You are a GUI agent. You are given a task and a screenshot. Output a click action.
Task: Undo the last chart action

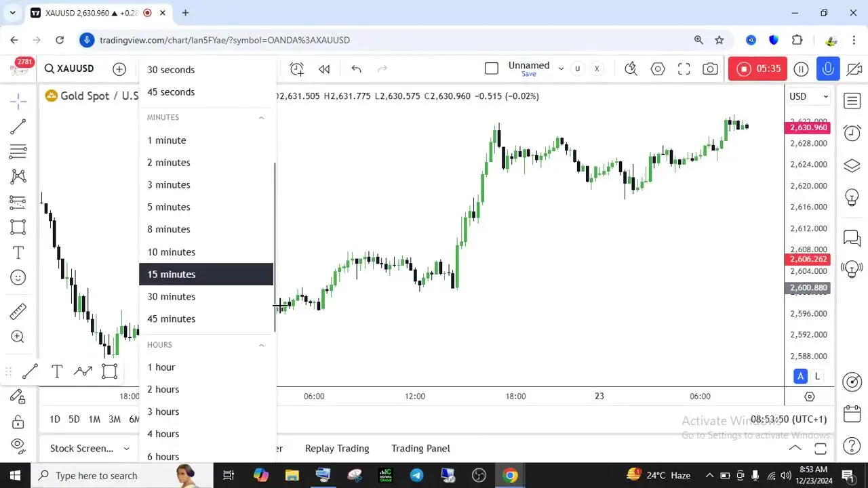(356, 68)
